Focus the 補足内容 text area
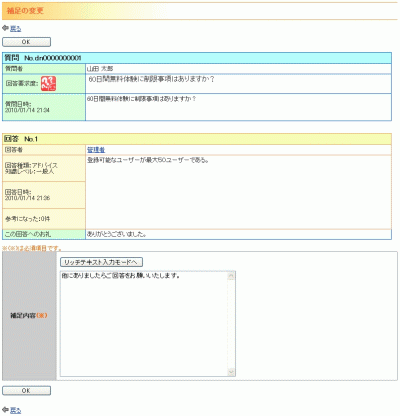The height and width of the screenshot is (416, 400). tap(148, 324)
